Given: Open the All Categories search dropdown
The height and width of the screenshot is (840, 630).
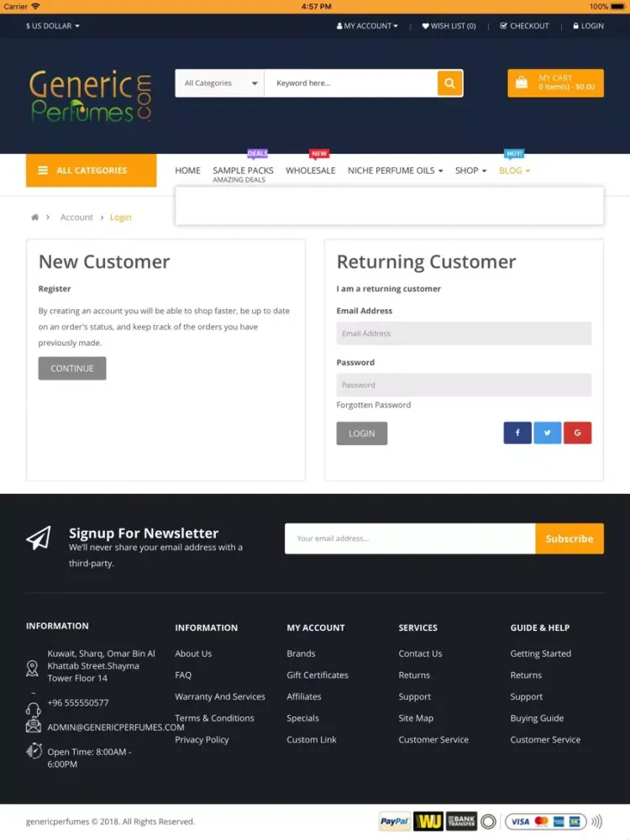Looking at the screenshot, I should (x=220, y=83).
